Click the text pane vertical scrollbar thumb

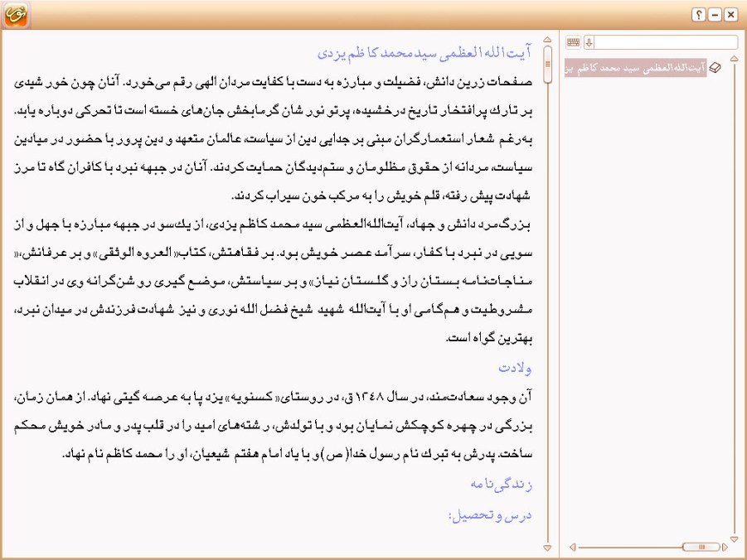[x=547, y=65]
